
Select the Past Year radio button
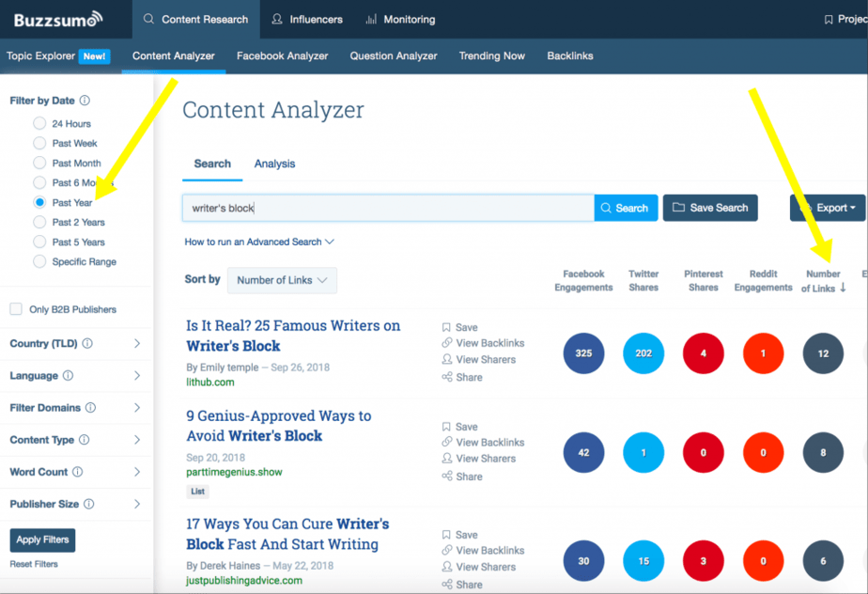click(x=39, y=202)
